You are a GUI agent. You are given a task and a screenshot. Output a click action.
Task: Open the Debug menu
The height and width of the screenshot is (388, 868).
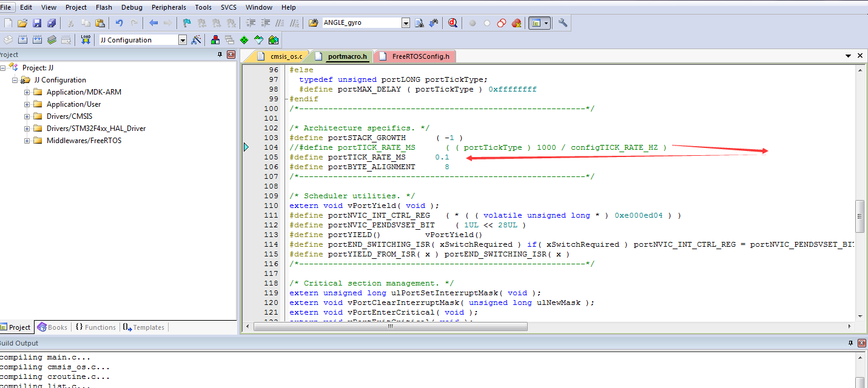132,7
